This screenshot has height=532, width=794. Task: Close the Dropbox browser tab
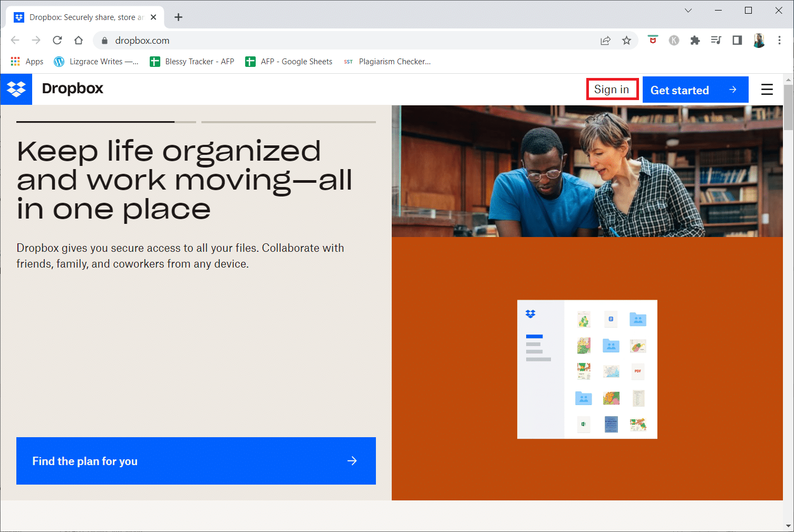[153, 17]
